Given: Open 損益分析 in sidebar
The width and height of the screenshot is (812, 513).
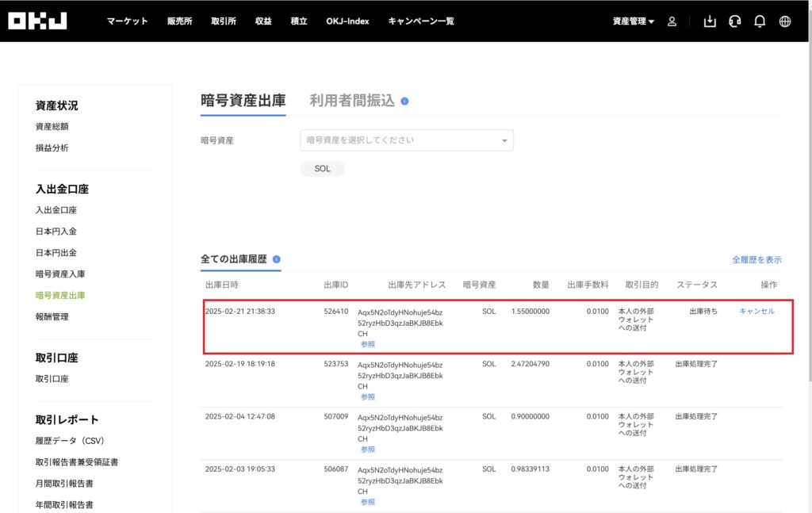Looking at the screenshot, I should (52, 148).
